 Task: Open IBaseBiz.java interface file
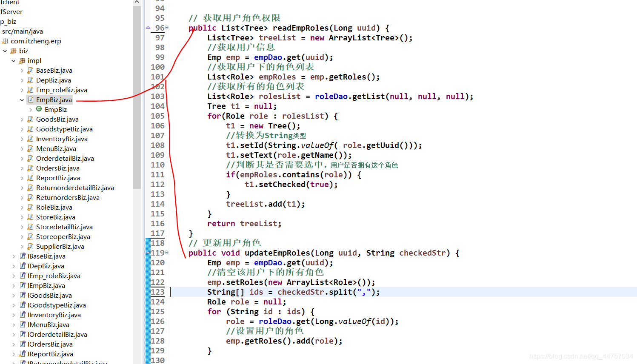46,256
